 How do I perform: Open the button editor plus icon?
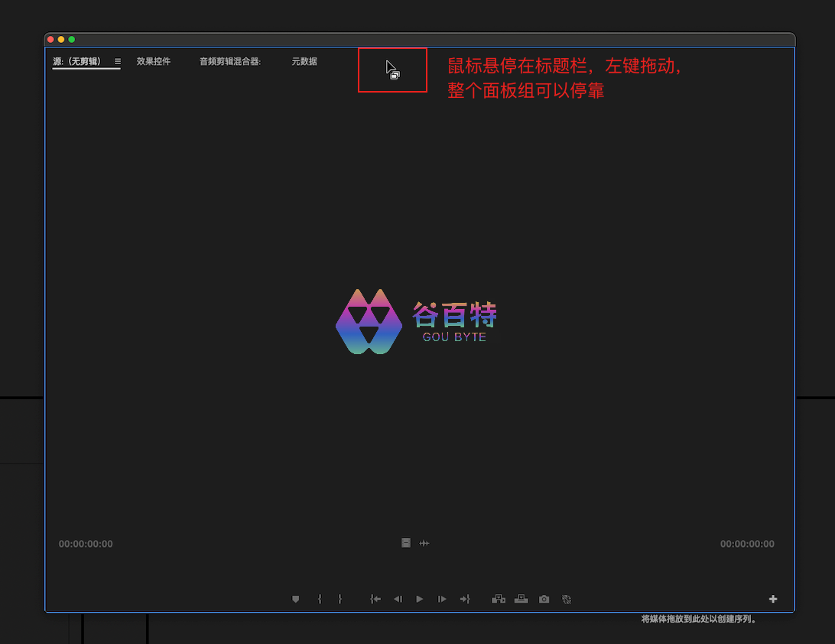[x=773, y=600]
